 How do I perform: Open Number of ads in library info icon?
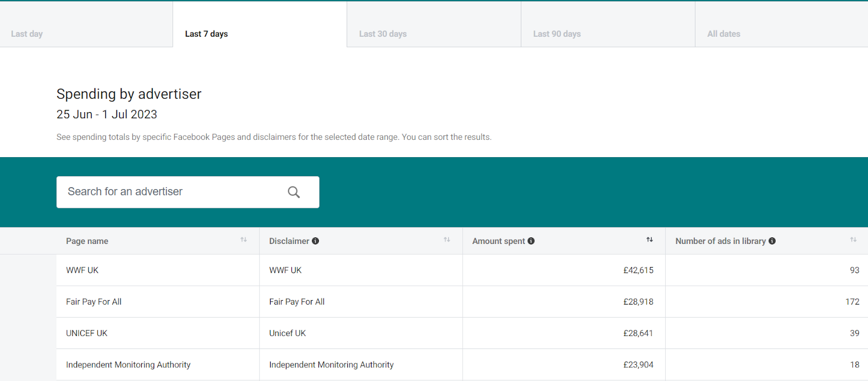772,241
